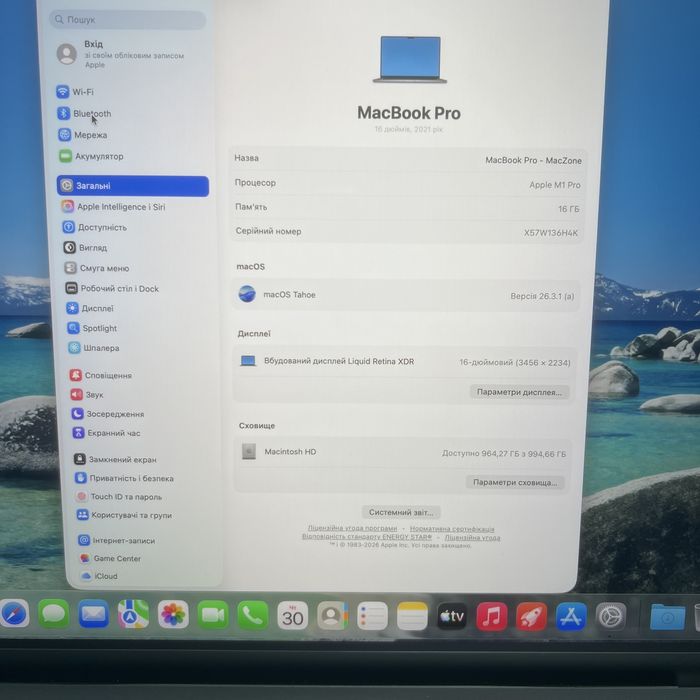Screen dimensions: 700x700
Task: Click the serial number X57W136H4K
Action: [x=551, y=233]
